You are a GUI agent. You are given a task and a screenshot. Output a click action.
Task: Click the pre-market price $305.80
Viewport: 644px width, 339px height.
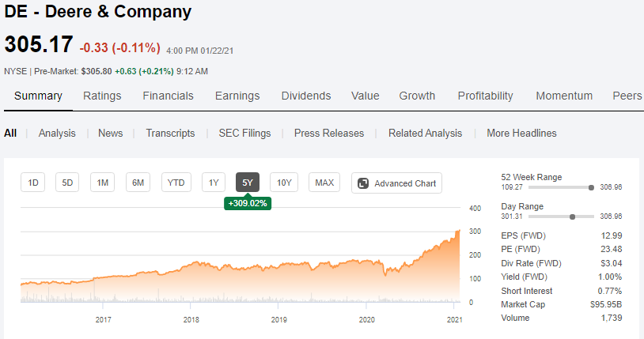97,71
